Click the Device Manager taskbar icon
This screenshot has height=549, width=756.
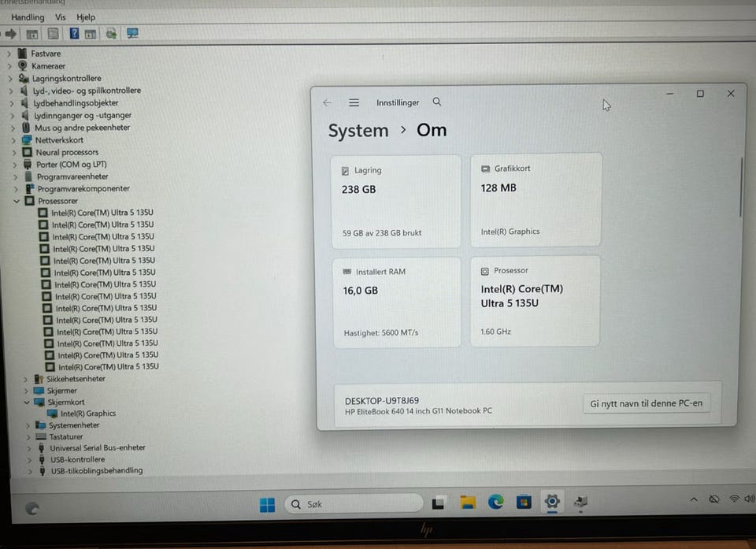coord(580,502)
